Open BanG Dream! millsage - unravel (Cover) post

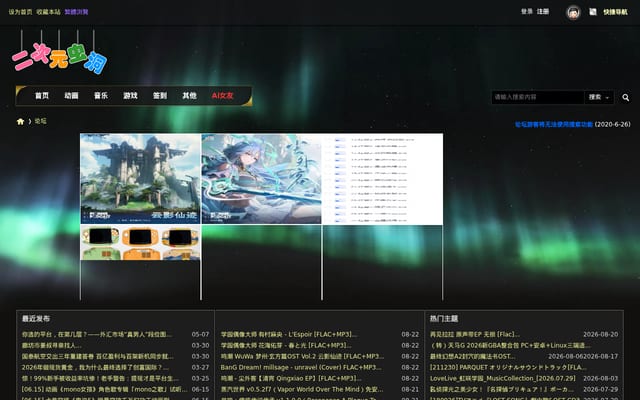[x=301, y=367]
